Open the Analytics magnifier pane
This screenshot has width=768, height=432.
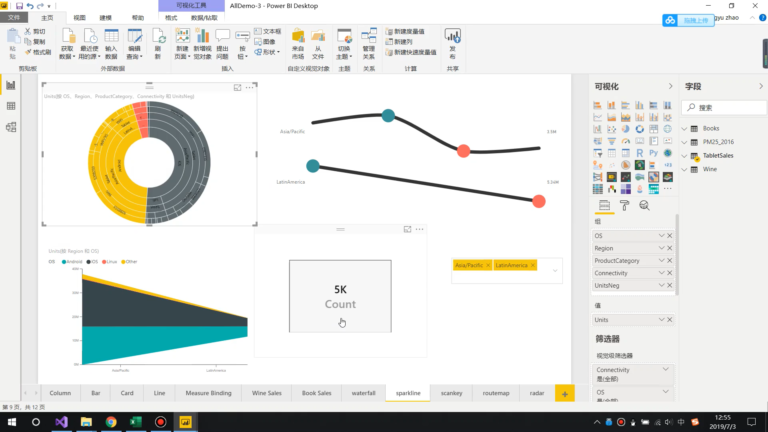(x=644, y=206)
